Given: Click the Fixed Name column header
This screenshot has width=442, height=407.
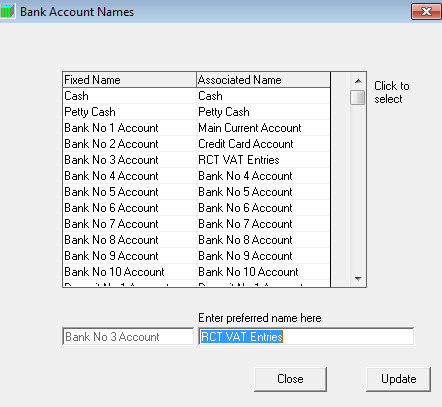Looking at the screenshot, I should (x=129, y=80).
